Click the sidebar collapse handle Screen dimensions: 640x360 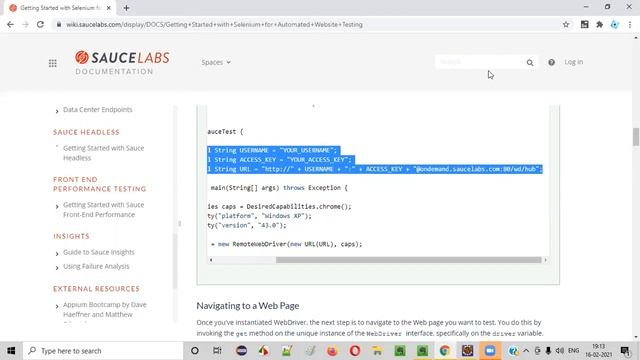[x=180, y=224]
